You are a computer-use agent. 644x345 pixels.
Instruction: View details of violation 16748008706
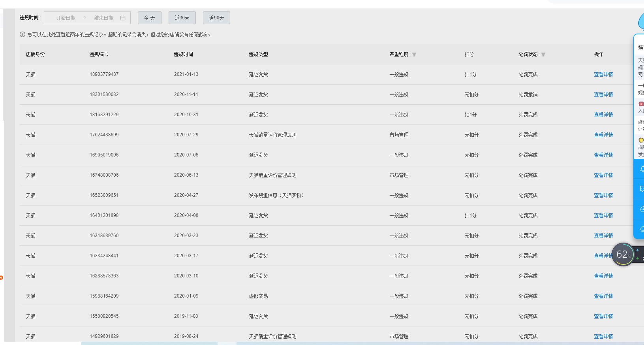(603, 175)
